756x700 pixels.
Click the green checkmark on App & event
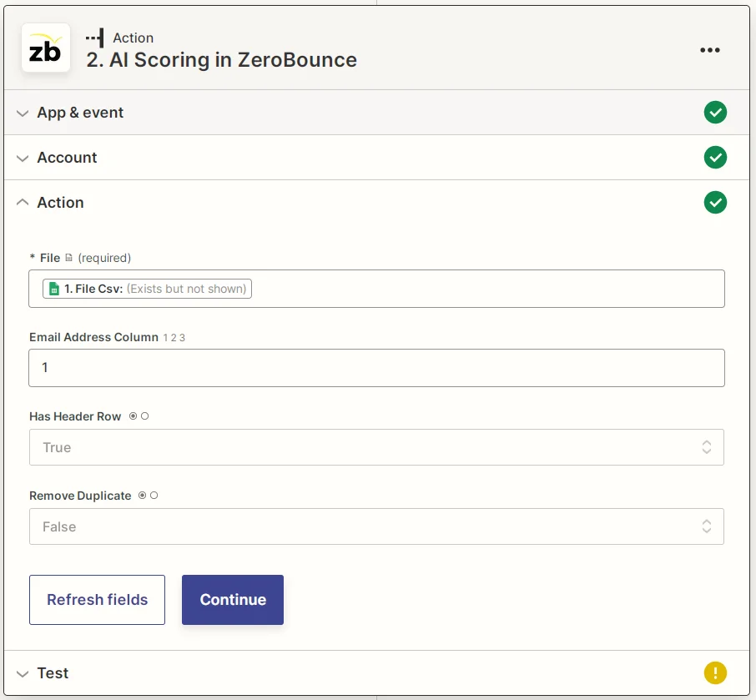tap(715, 112)
